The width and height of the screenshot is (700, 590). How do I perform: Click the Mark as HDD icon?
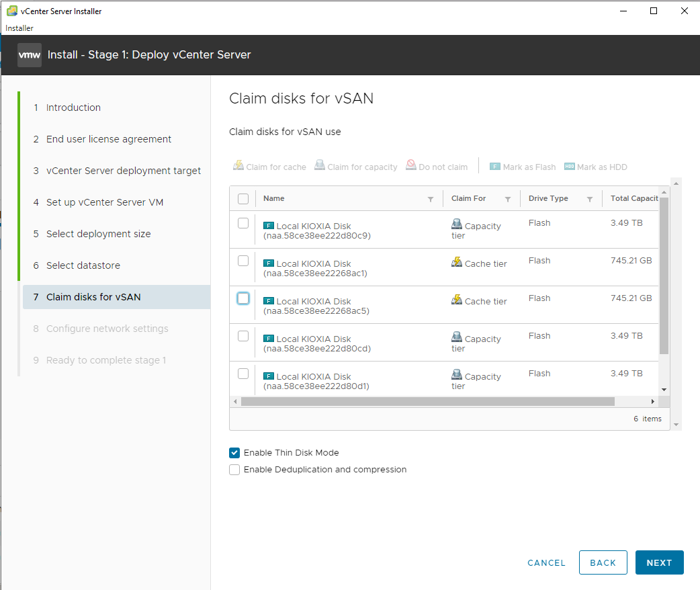click(570, 167)
